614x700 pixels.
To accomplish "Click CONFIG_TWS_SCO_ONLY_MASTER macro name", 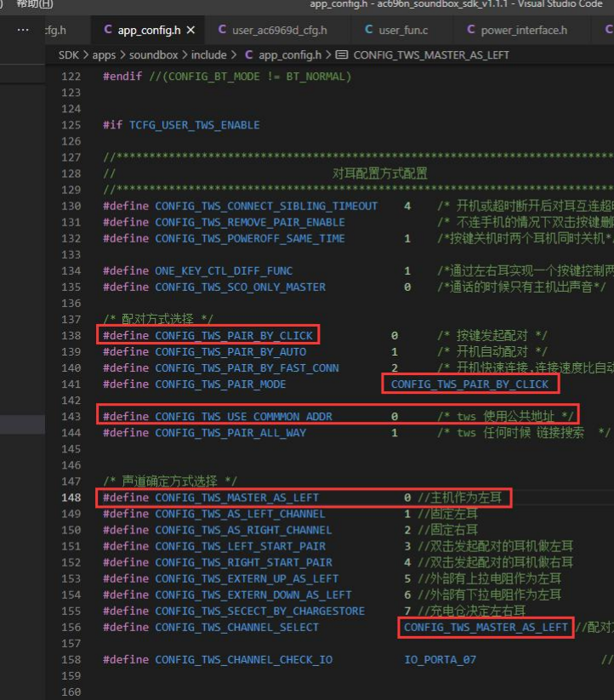I will [240, 287].
